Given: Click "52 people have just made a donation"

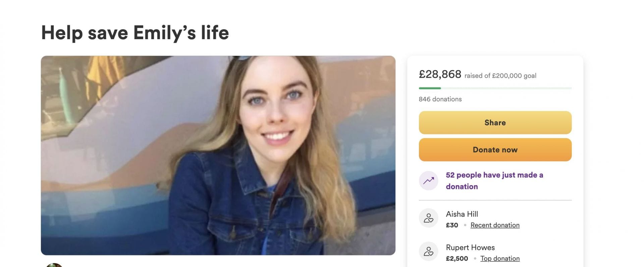Looking at the screenshot, I should point(494,181).
